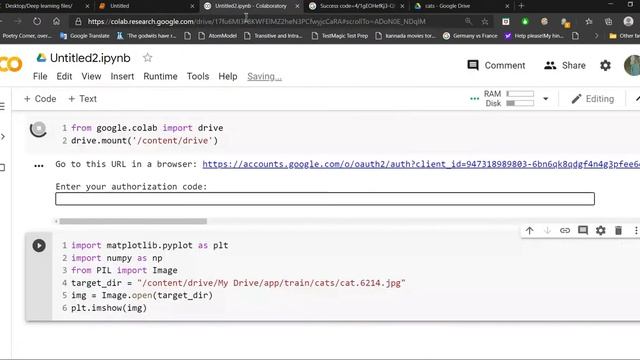Go to browser home page

tap(56, 21)
